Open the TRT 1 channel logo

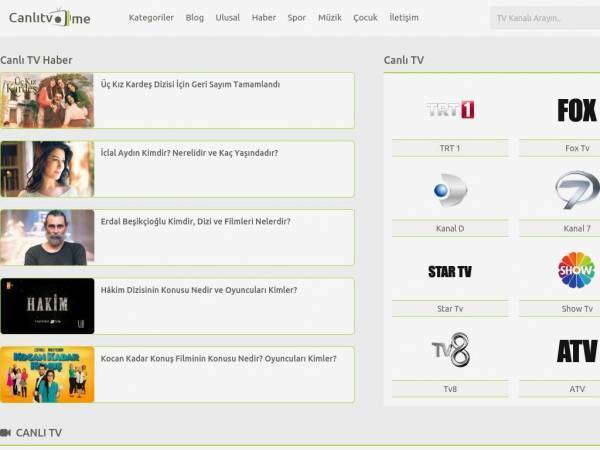tap(450, 110)
